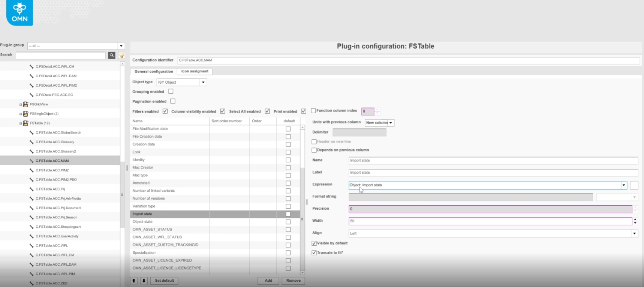The image size is (644, 287).
Task: Increase the Width stepper value
Action: [x=635, y=219]
